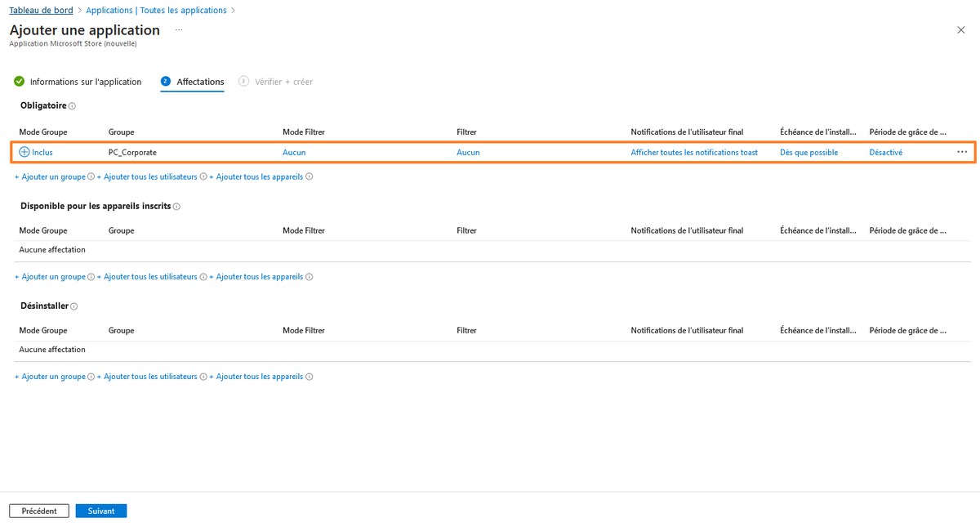
Task: Open Applications | Toutes les applications breadcrumb
Action: click(x=156, y=11)
